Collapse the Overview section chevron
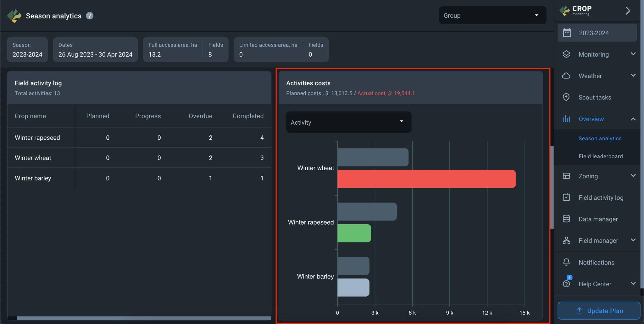The height and width of the screenshot is (324, 644). pyautogui.click(x=633, y=119)
